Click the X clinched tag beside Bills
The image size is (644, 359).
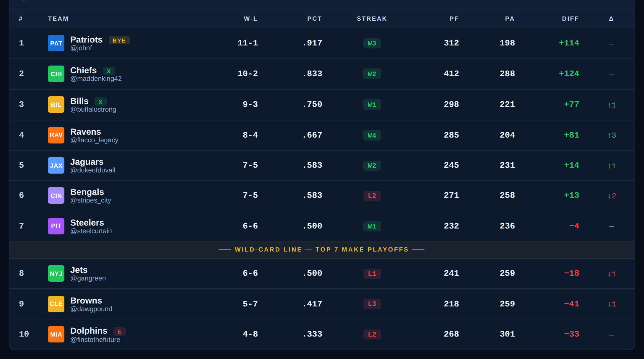pyautogui.click(x=100, y=102)
